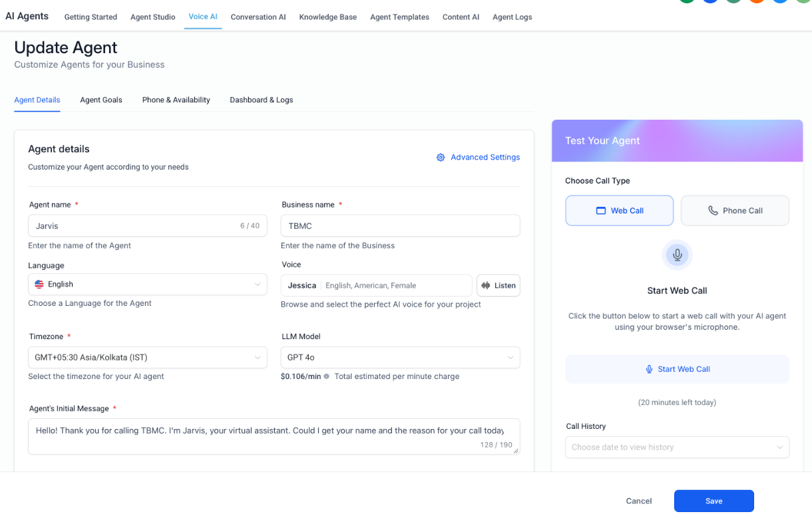Click the US flag icon in Language field
812x522 pixels.
(x=39, y=284)
